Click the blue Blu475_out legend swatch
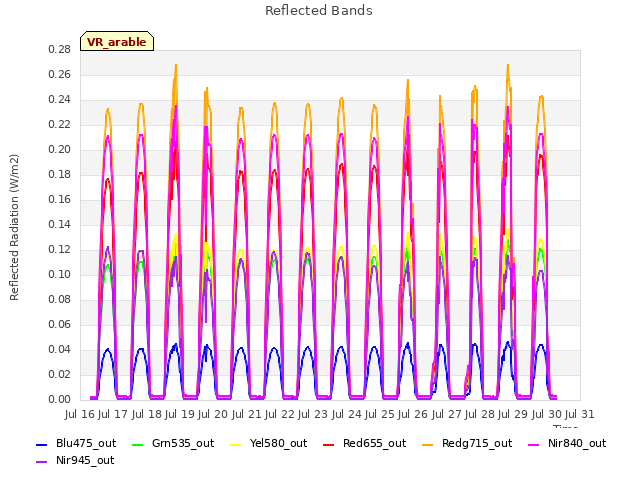The height and width of the screenshot is (480, 640). pos(42,444)
